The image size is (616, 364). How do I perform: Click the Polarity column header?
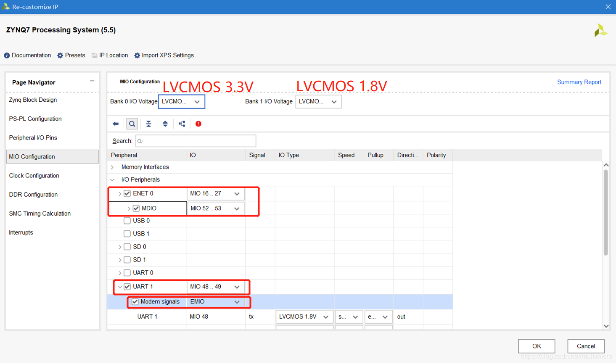click(438, 155)
